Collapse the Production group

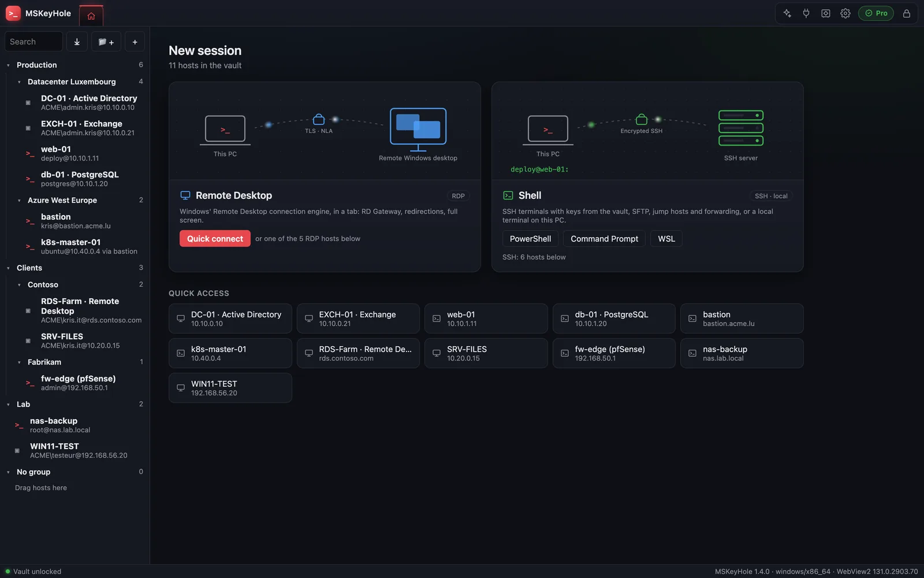pyautogui.click(x=8, y=65)
